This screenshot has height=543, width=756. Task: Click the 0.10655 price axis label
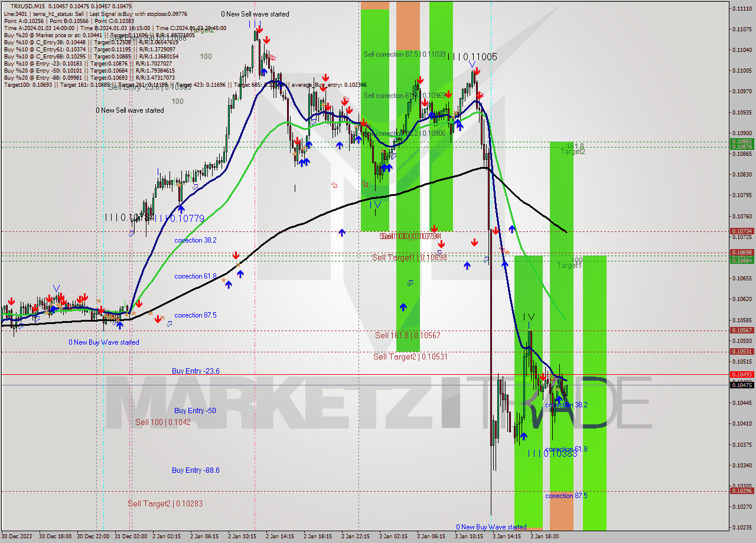pyautogui.click(x=742, y=278)
